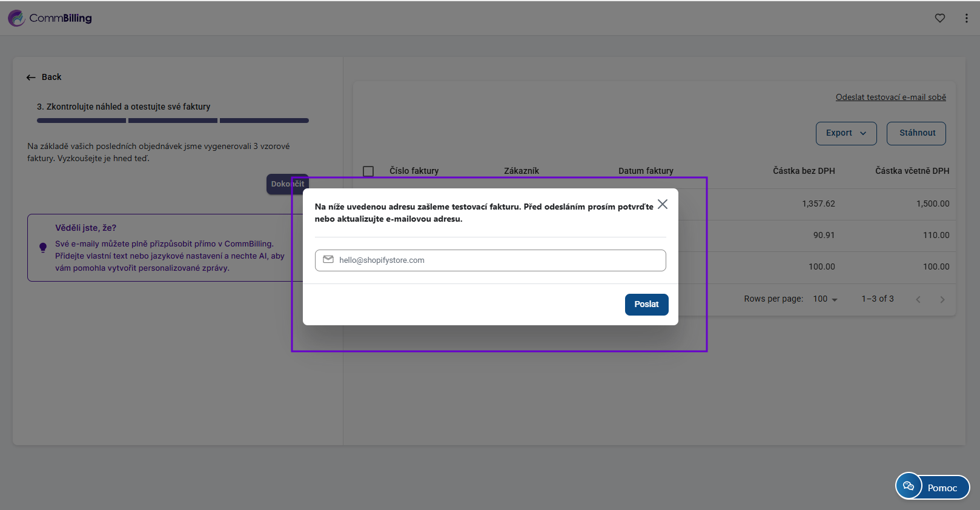This screenshot has width=980, height=510.
Task: Click the Back arrow icon
Action: click(31, 78)
